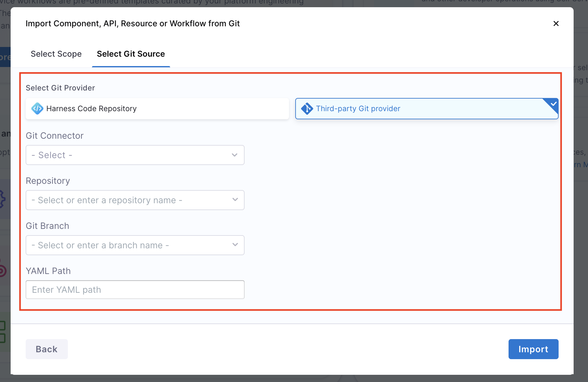This screenshot has width=588, height=382.
Task: Click the Select Git Provider heading
Action: click(x=60, y=88)
